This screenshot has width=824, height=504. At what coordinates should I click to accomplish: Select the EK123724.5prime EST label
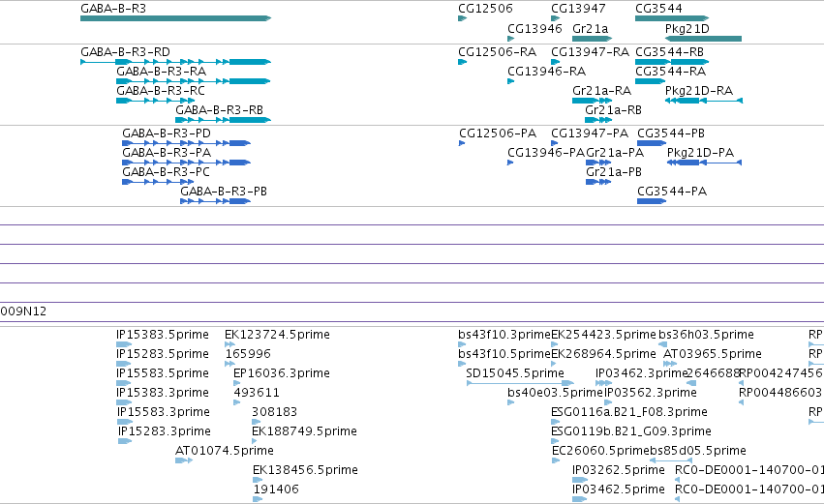[x=277, y=335]
